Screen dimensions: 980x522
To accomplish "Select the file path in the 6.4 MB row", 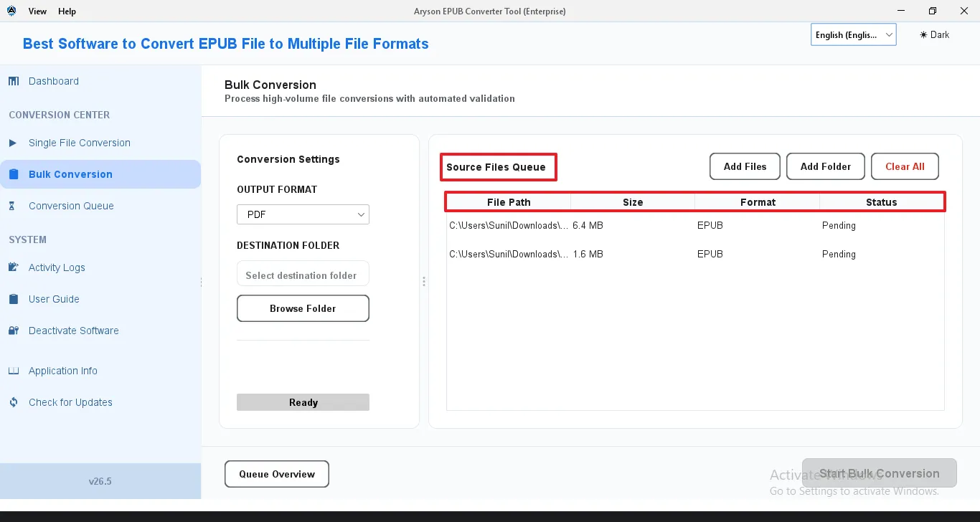I will pyautogui.click(x=509, y=225).
